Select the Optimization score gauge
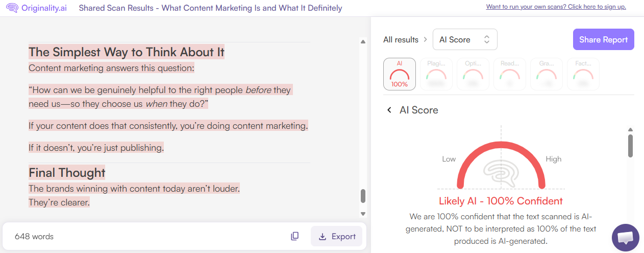This screenshot has width=644, height=253. coord(473,74)
